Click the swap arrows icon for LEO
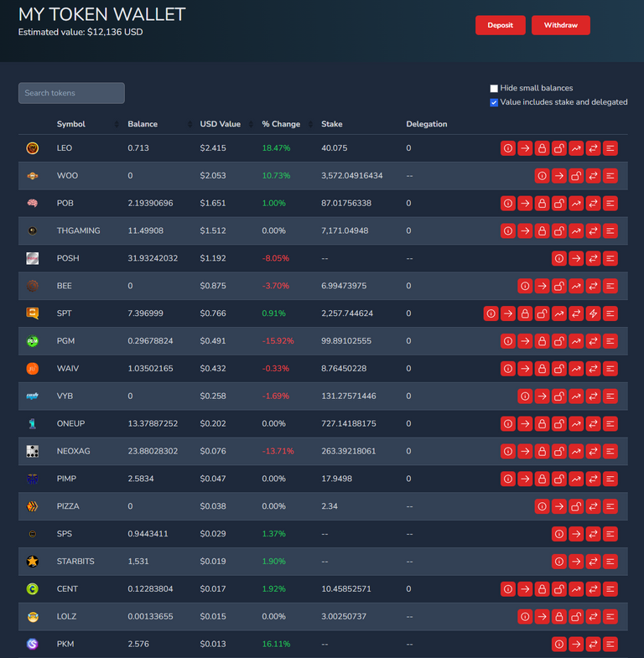Image resolution: width=644 pixels, height=658 pixels. tap(593, 148)
